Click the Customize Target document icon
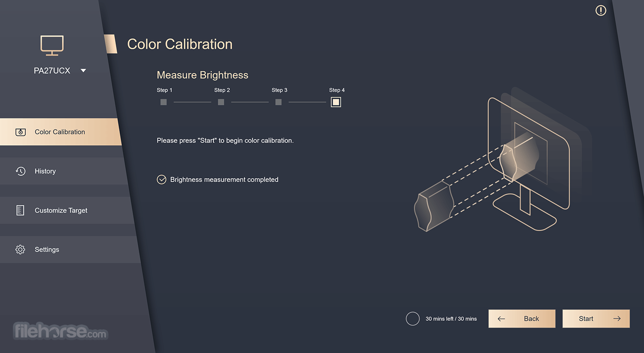This screenshot has height=353, width=644. tap(20, 210)
